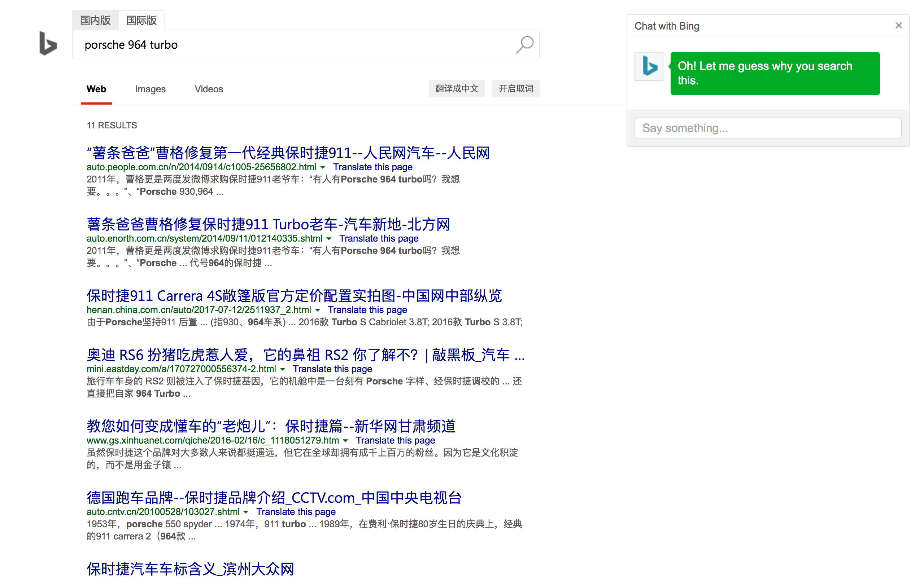924x577 pixels.
Task: Switch to the 国内版 tab
Action: pyautogui.click(x=95, y=20)
